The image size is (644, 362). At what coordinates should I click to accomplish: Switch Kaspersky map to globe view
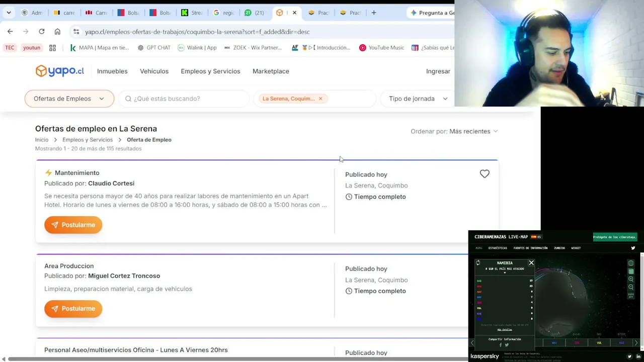631,263
